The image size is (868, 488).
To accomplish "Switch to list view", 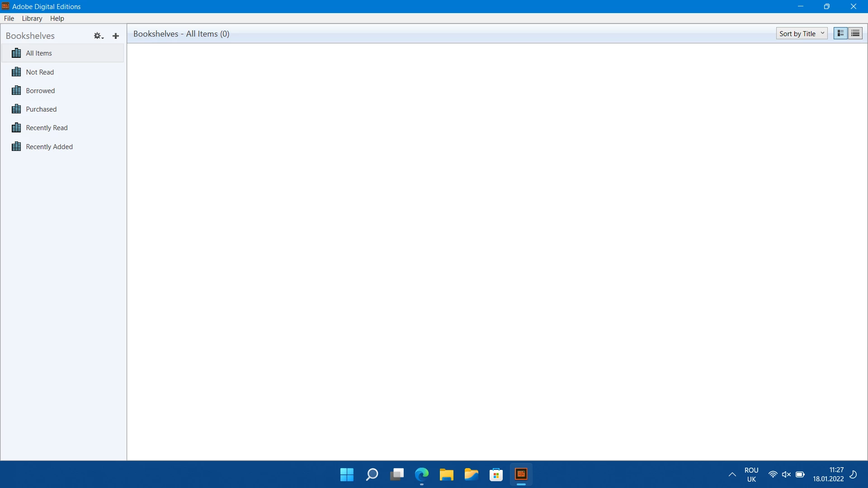I will click(855, 33).
